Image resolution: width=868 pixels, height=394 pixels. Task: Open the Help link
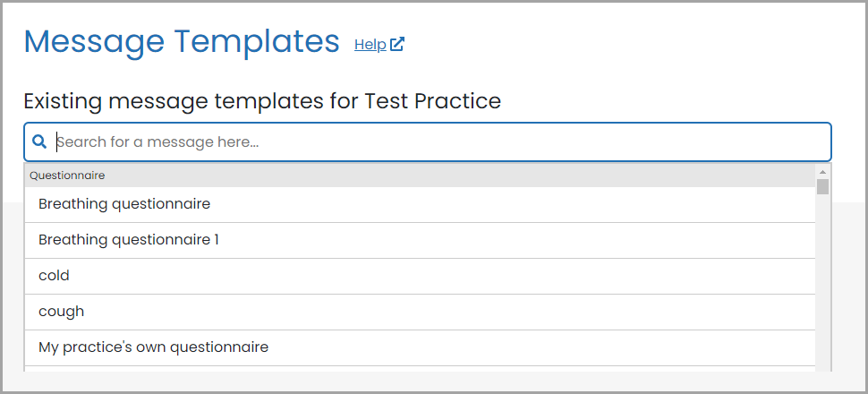click(x=370, y=45)
